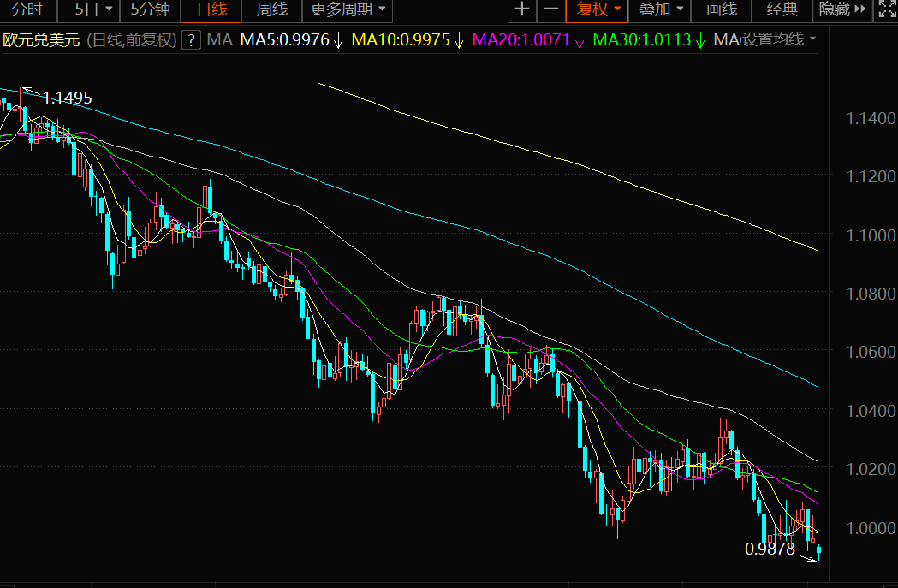Image resolution: width=898 pixels, height=588 pixels.
Task: Click the 0.9878 low price marker
Action: pyautogui.click(x=770, y=549)
